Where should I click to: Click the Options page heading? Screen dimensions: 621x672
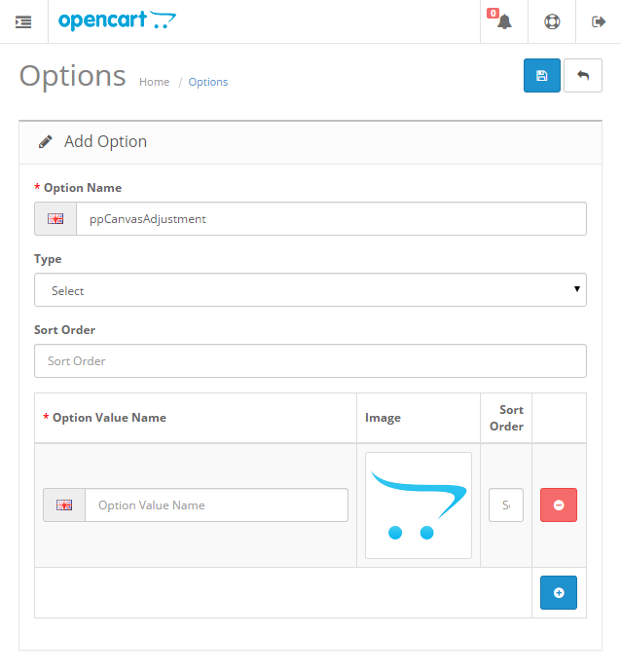pos(73,76)
